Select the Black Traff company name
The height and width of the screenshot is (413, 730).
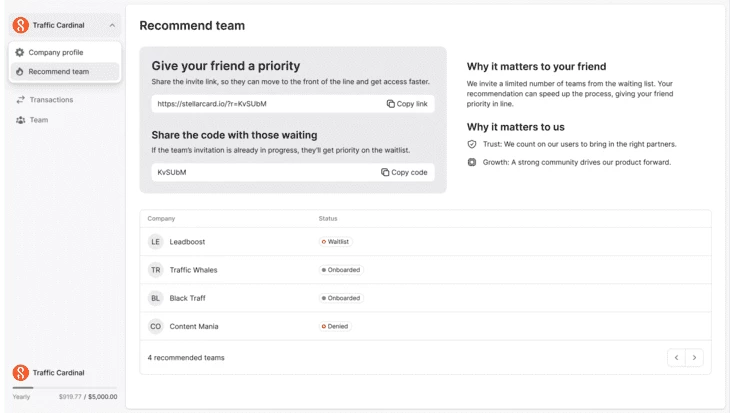click(187, 298)
